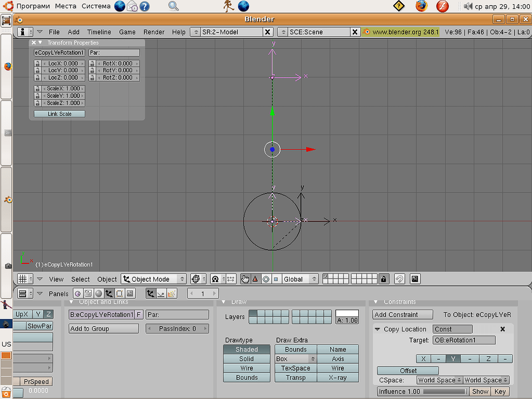The width and height of the screenshot is (532, 399).
Task: Toggle the 3D transform manipulator hand icon
Action: (x=245, y=279)
